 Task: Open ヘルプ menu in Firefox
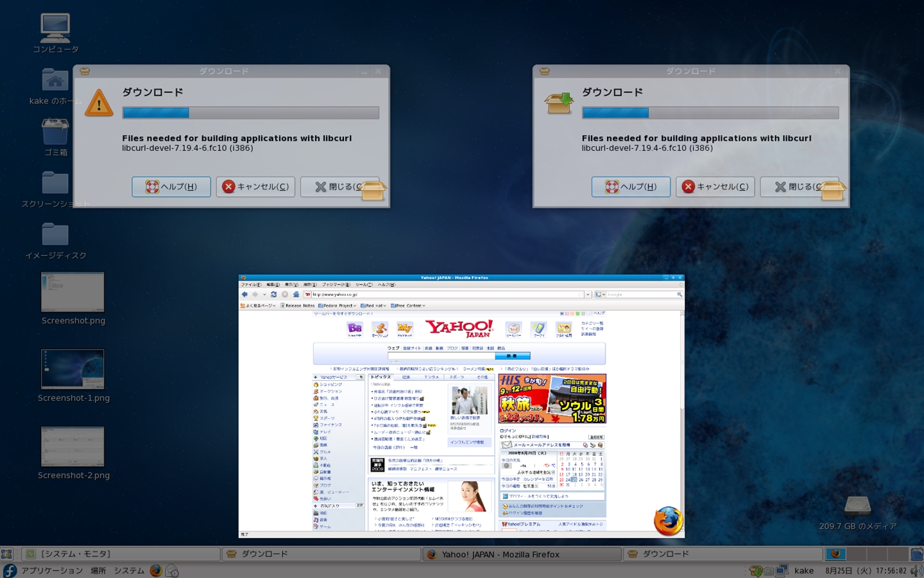pos(386,285)
